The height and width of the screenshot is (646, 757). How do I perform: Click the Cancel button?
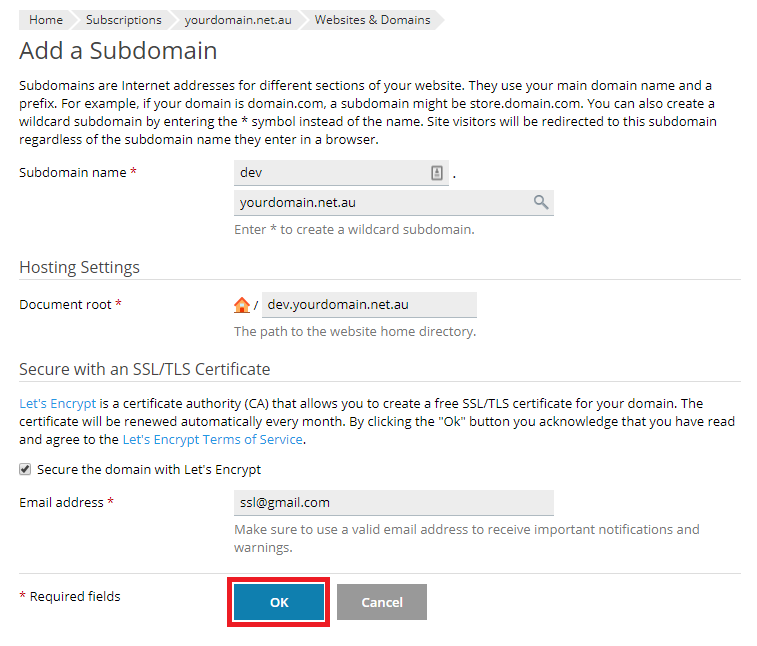tap(382, 602)
